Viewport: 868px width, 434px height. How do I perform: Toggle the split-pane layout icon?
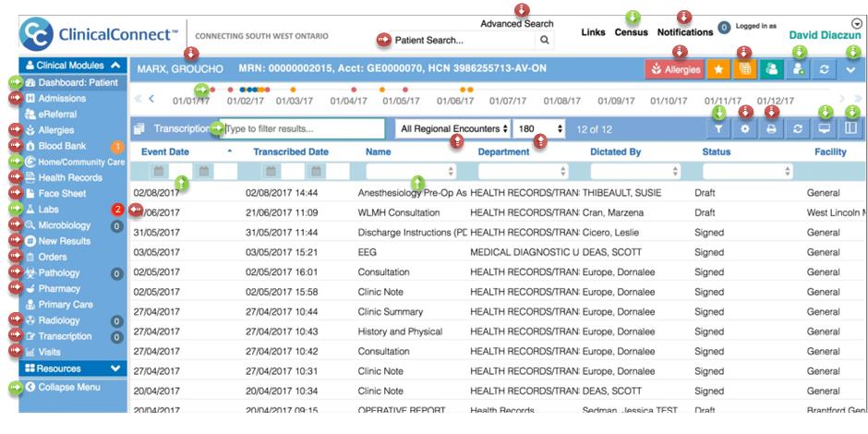pyautogui.click(x=851, y=129)
